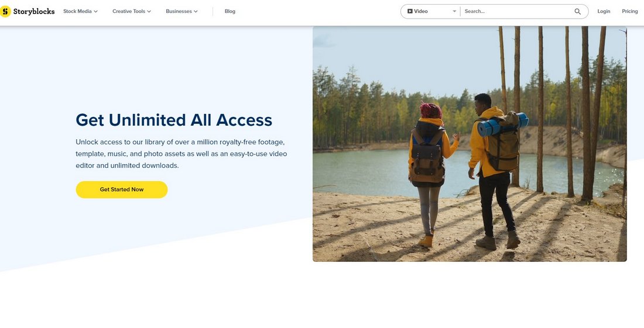This screenshot has width=644, height=328.
Task: Click the chevron arrow beside Businesses
Action: 196,12
